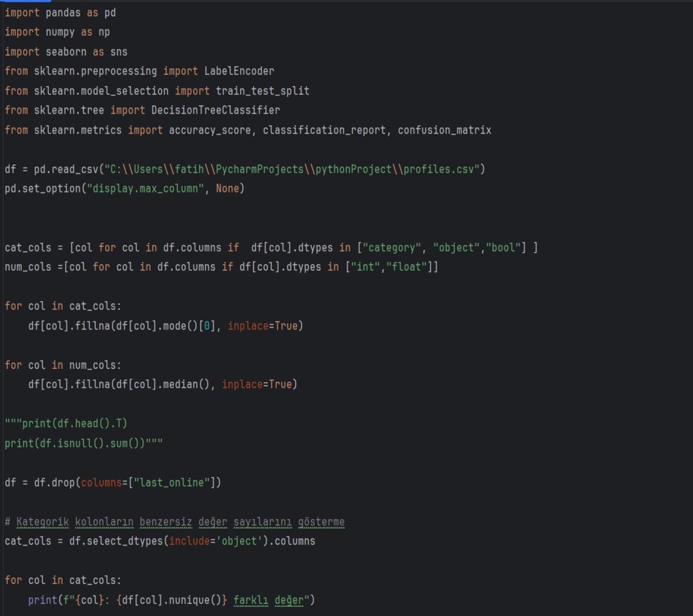Click the "category" string in dtypes list
The height and width of the screenshot is (616, 693).
[391, 248]
